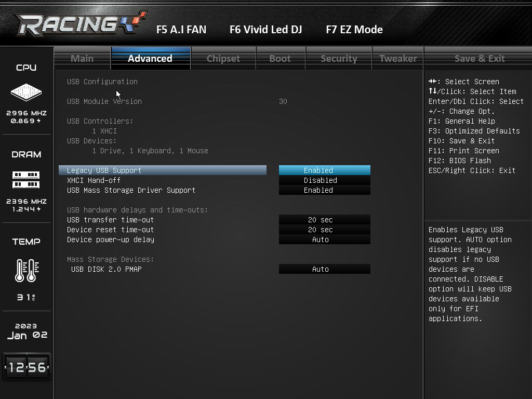The image size is (532, 399).
Task: Click the thermometer temperature icon
Action: tap(27, 270)
